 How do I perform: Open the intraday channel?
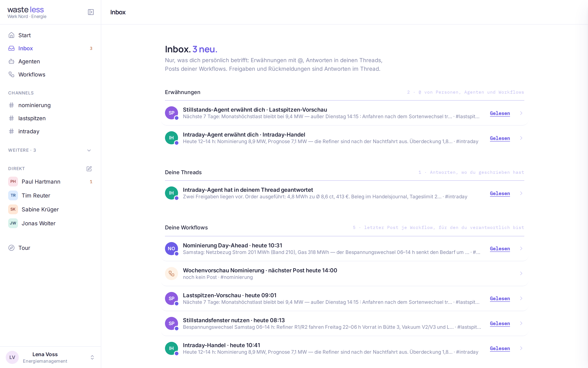(50, 131)
